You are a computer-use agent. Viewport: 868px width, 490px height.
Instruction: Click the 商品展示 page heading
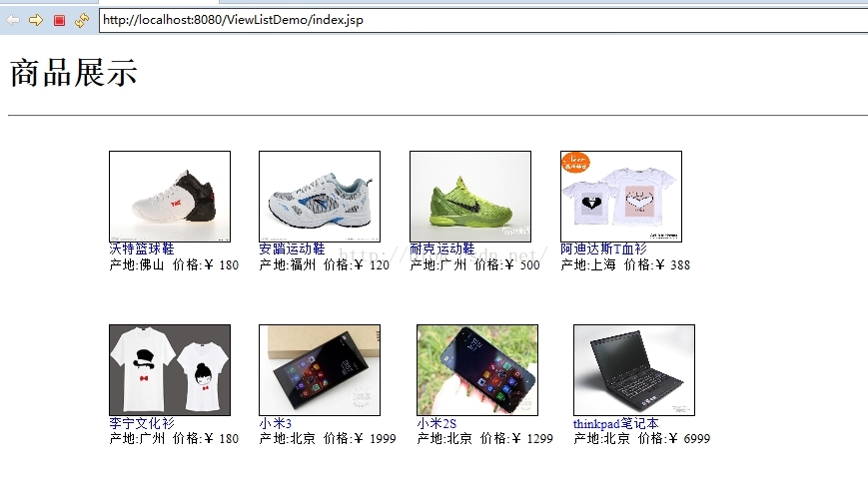tap(74, 73)
